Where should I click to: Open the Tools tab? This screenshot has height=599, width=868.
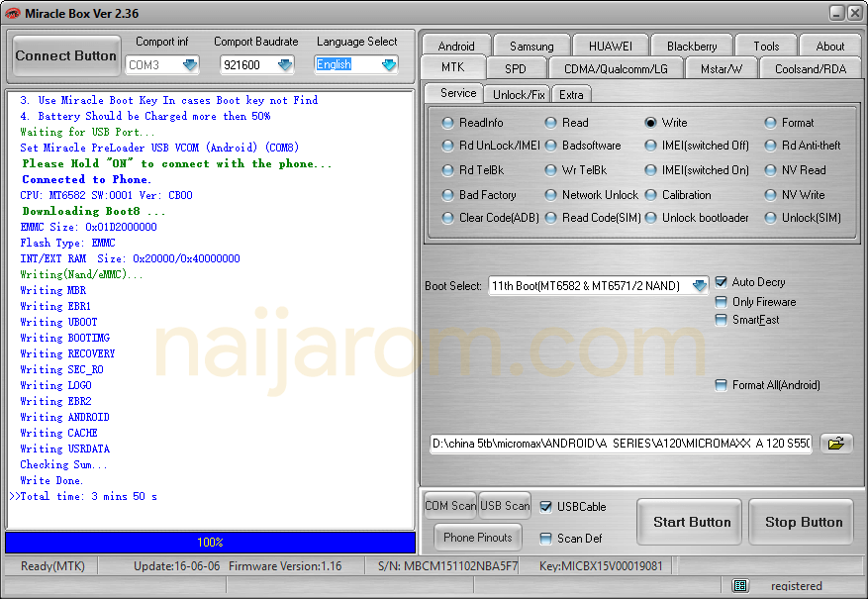tap(766, 46)
